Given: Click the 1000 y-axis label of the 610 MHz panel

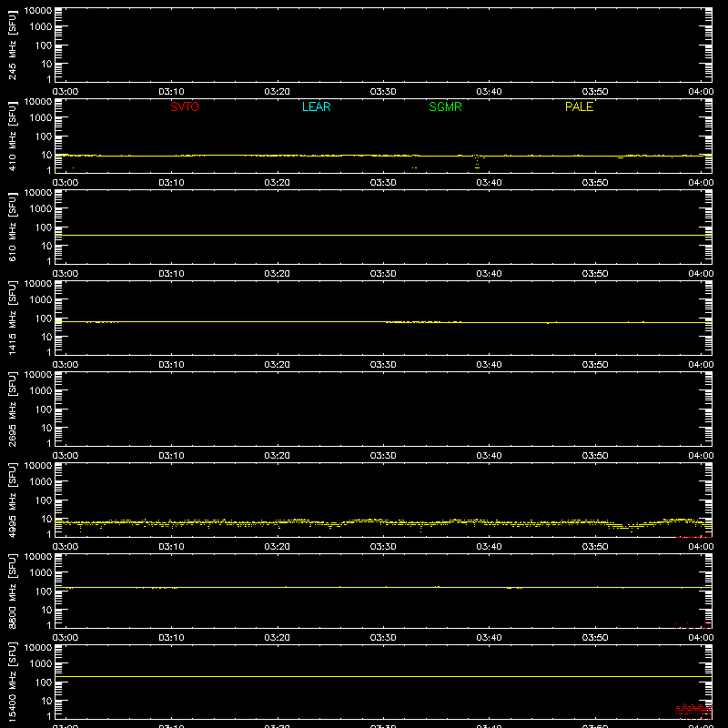Looking at the screenshot, I should pos(41,209).
